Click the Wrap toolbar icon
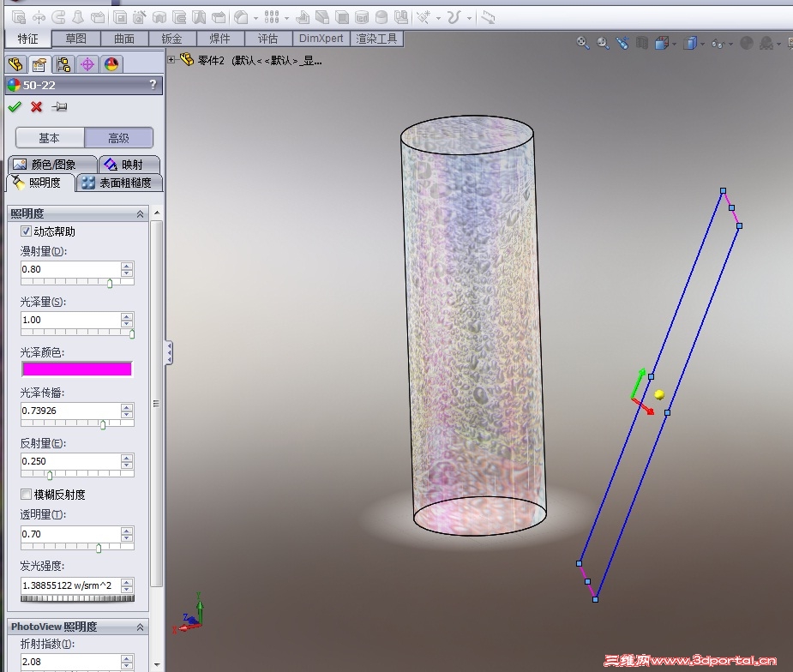This screenshot has width=793, height=672. (x=362, y=18)
